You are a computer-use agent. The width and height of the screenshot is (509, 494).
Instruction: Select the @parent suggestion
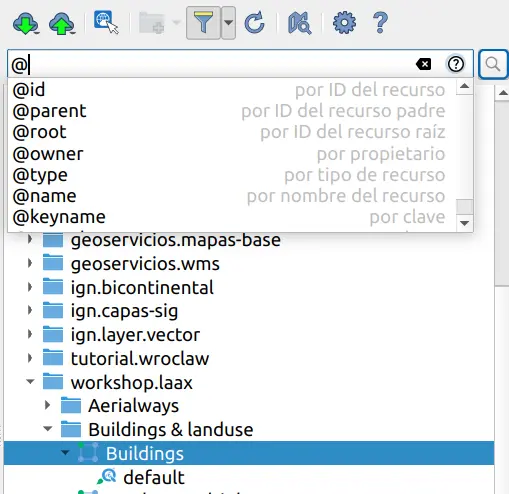point(231,111)
